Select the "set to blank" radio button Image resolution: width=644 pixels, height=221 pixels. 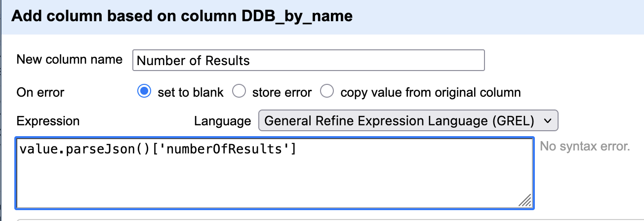[x=144, y=92]
